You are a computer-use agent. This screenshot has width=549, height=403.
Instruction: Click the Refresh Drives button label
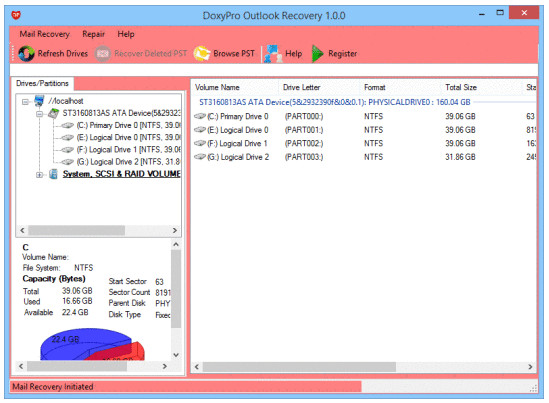click(x=63, y=54)
